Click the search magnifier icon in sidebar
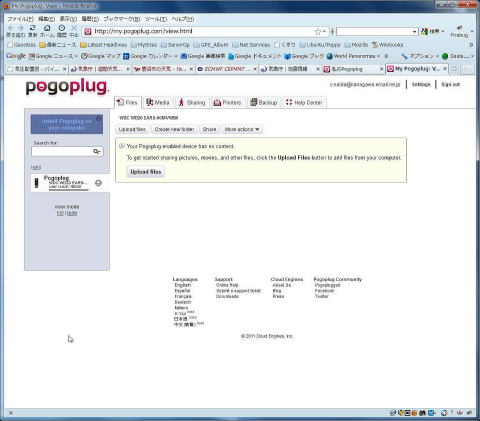Image resolution: width=480 pixels, height=421 pixels. click(97, 152)
